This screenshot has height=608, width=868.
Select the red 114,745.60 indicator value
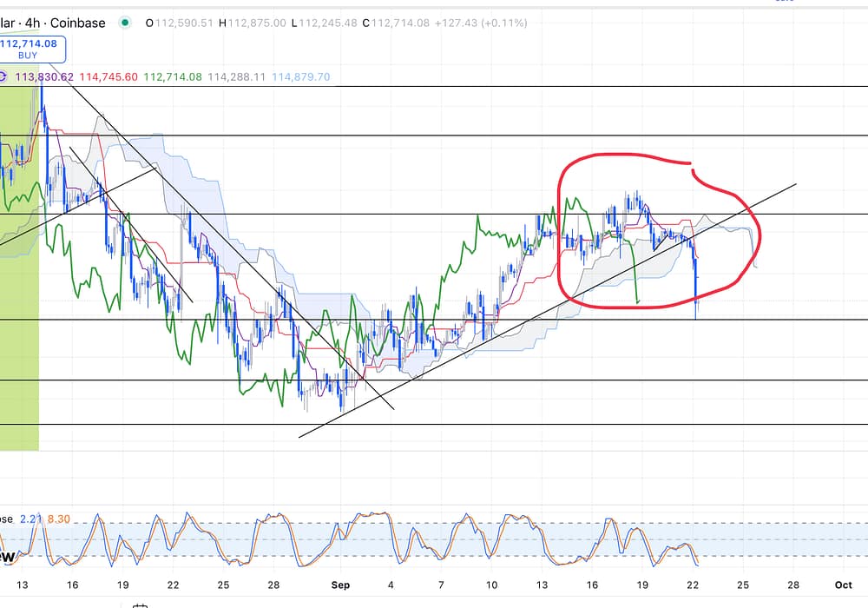(x=107, y=77)
